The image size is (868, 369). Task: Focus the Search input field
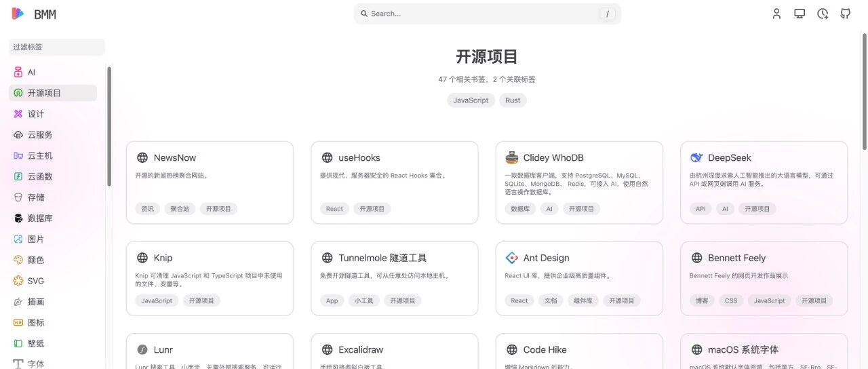487,14
